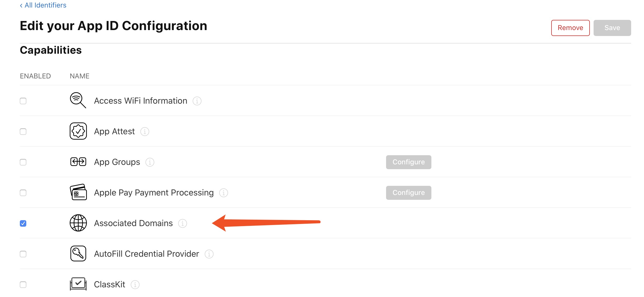This screenshot has width=644, height=297.
Task: Open info for Access WiFi Information
Action: point(197,101)
